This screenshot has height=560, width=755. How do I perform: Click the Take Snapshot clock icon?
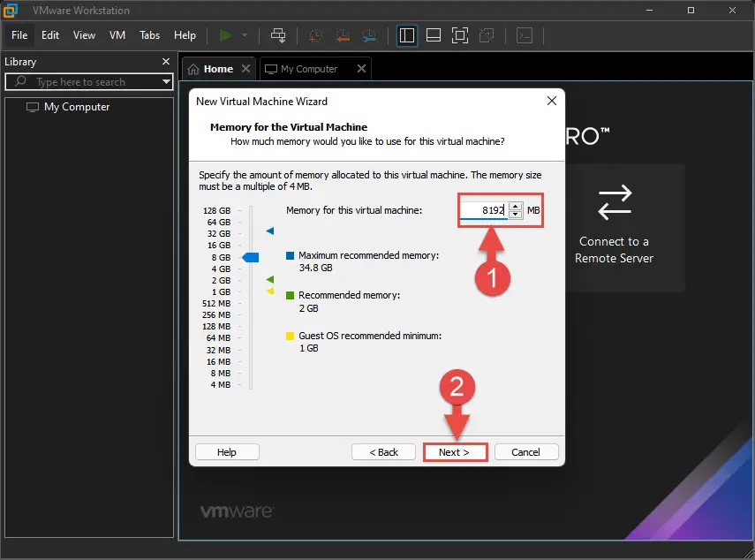[x=315, y=35]
